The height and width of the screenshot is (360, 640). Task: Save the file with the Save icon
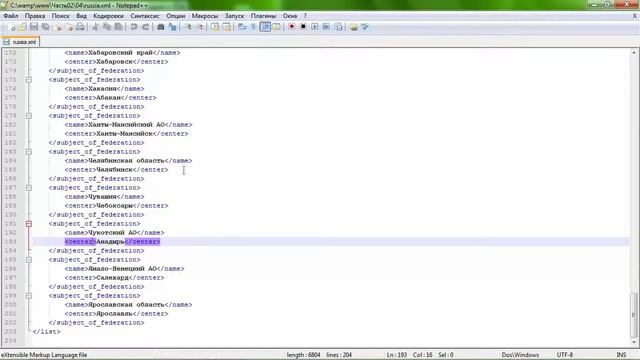[34, 27]
